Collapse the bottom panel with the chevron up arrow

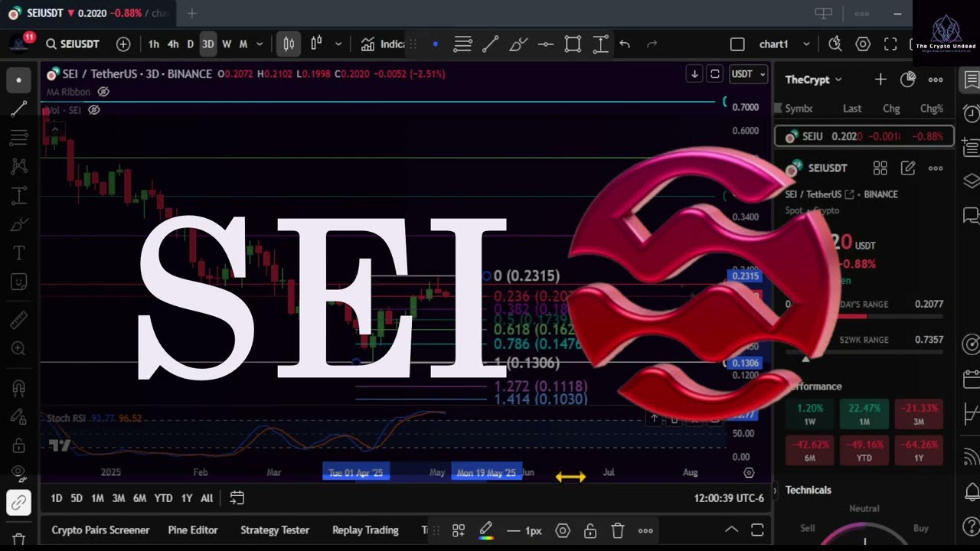(x=731, y=530)
